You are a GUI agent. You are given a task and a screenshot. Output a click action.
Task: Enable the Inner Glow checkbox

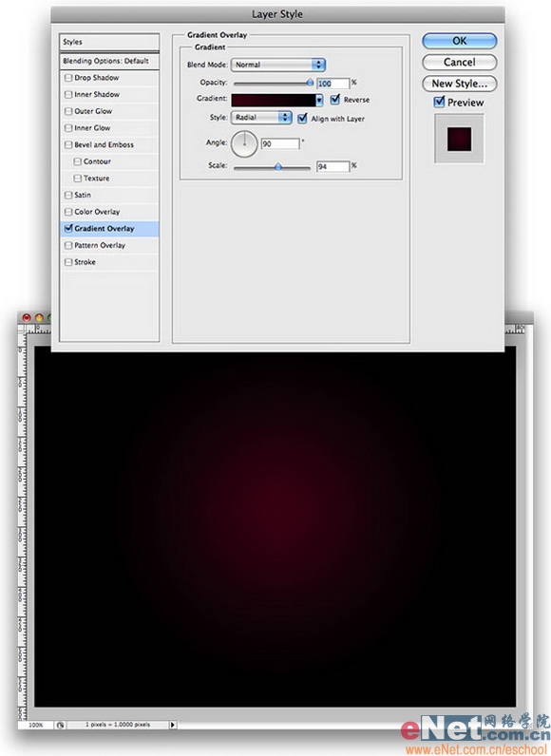(68, 128)
